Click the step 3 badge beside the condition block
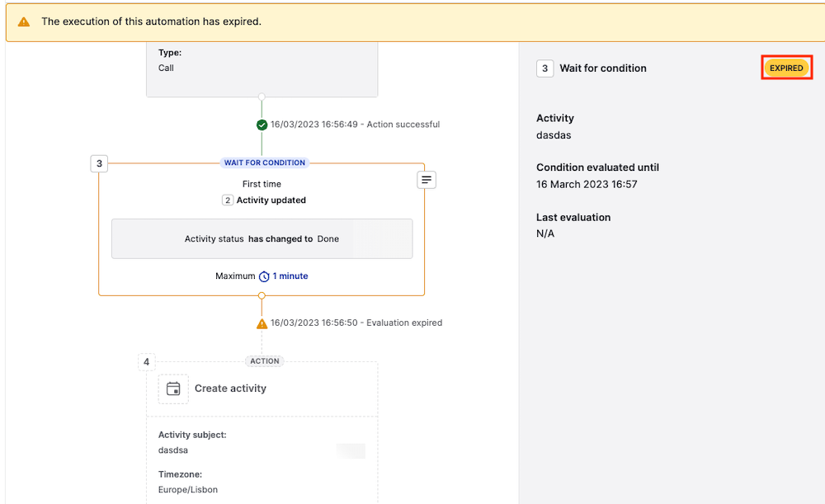Viewport: 825px width, 504px height. pyautogui.click(x=99, y=163)
